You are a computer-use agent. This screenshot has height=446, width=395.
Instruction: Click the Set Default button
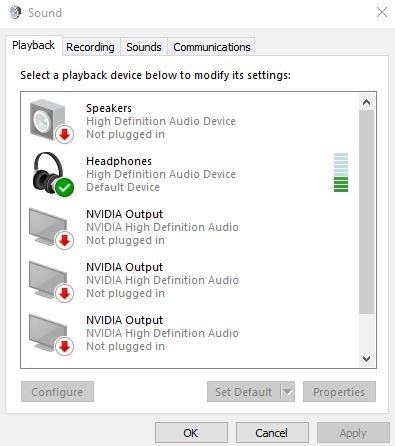[243, 392]
